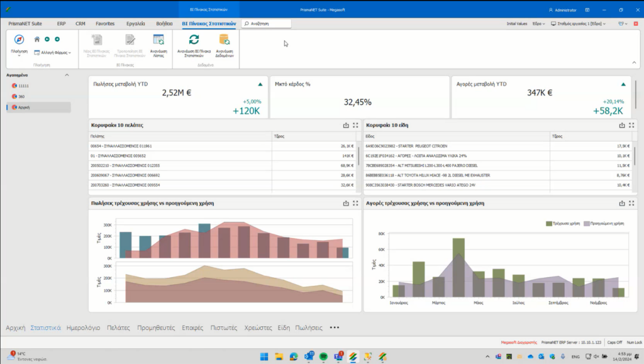Image resolution: width=644 pixels, height=364 pixels.
Task: Click the Home icon in ribbon
Action: coord(37,40)
